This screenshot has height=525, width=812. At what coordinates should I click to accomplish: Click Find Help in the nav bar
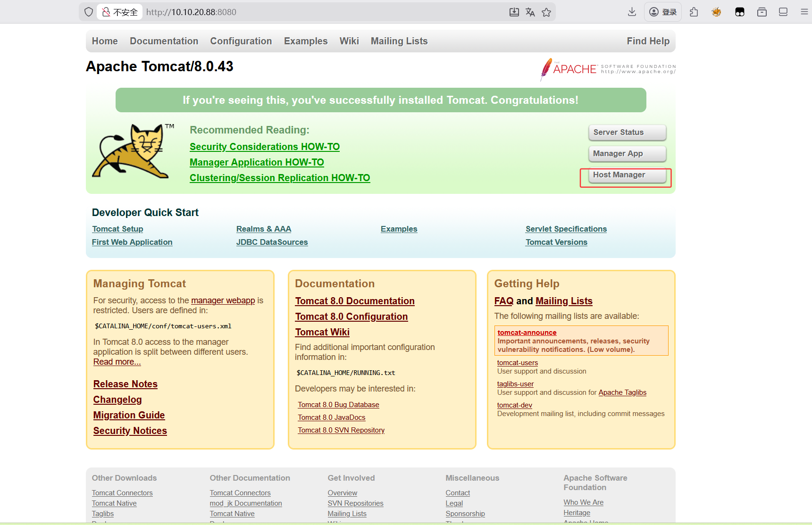pos(648,42)
